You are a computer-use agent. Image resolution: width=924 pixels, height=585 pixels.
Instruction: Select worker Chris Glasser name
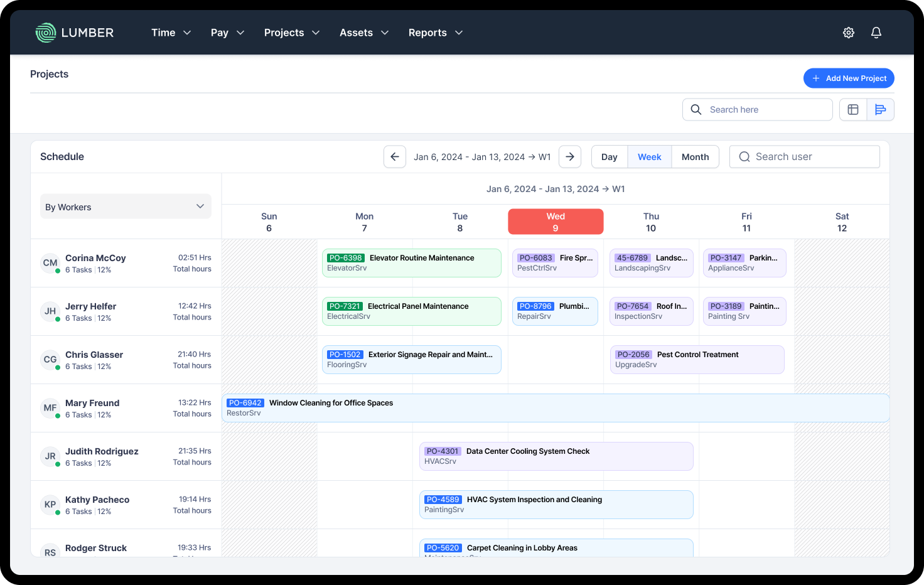click(x=94, y=355)
